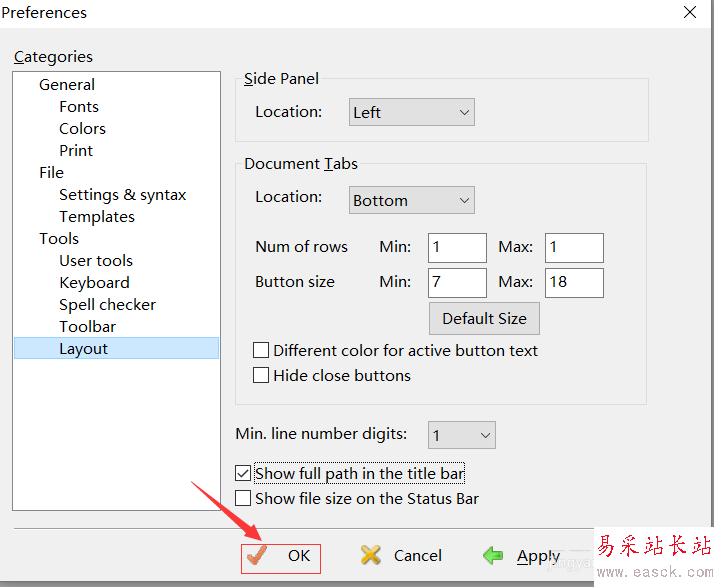This screenshot has height=587, width=714.
Task: Click the Button size Max field
Action: coord(574,282)
